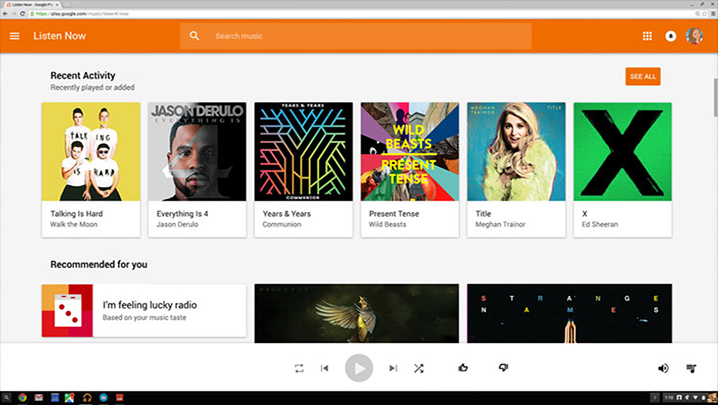
Task: Open Play Music headphones shelf icon
Action: [87, 398]
